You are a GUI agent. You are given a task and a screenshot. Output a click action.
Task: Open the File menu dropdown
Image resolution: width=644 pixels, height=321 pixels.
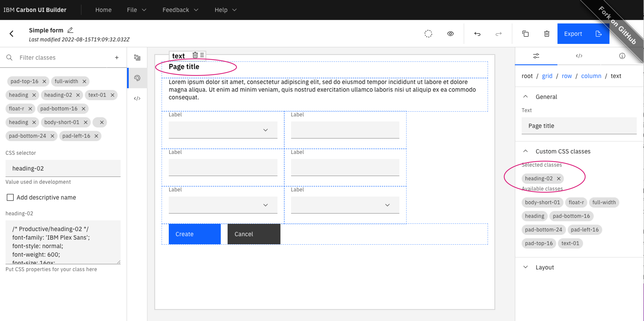136,10
